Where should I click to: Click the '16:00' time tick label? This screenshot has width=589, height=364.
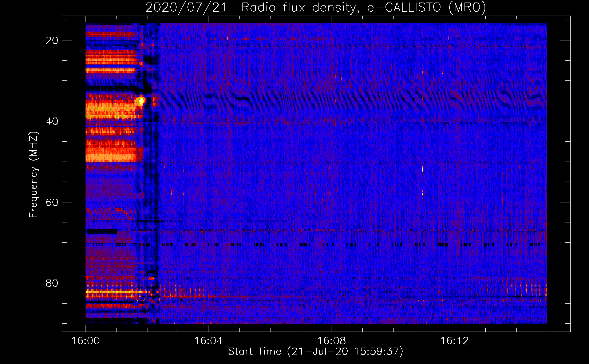pyautogui.click(x=86, y=341)
